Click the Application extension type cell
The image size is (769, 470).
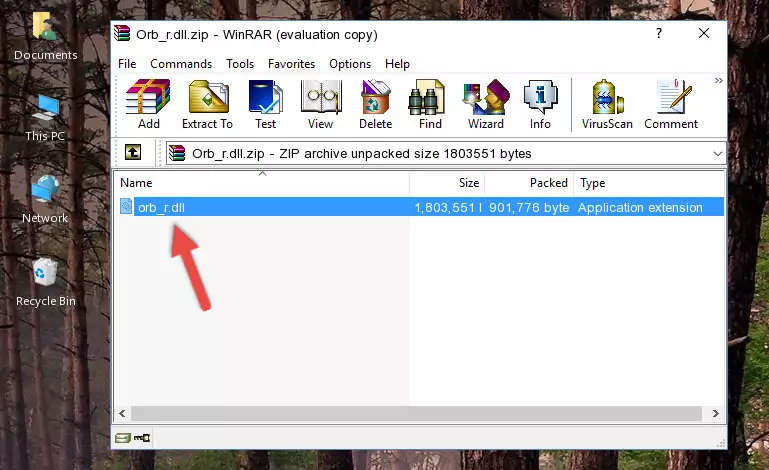coord(640,208)
